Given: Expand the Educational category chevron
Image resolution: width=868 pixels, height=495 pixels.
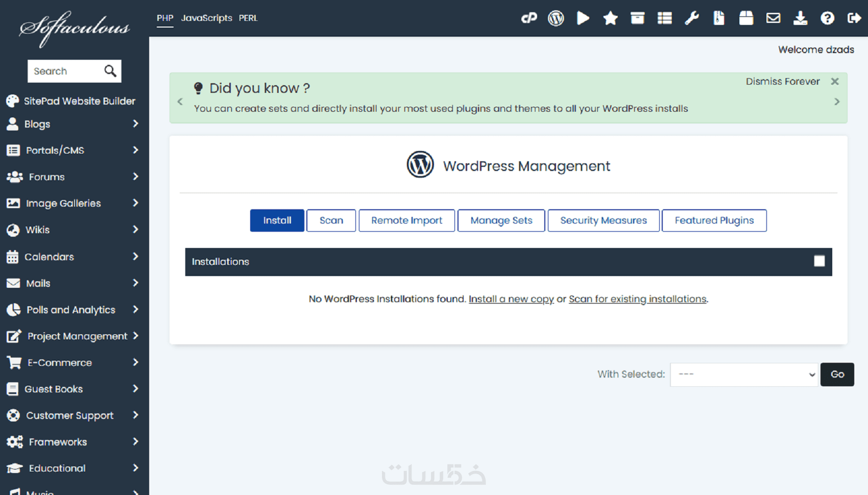Looking at the screenshot, I should point(135,468).
